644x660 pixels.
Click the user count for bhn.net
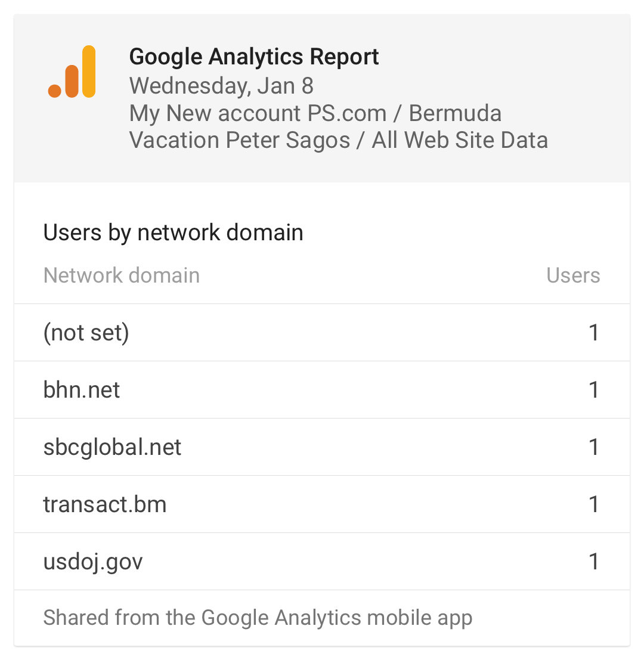coord(593,390)
